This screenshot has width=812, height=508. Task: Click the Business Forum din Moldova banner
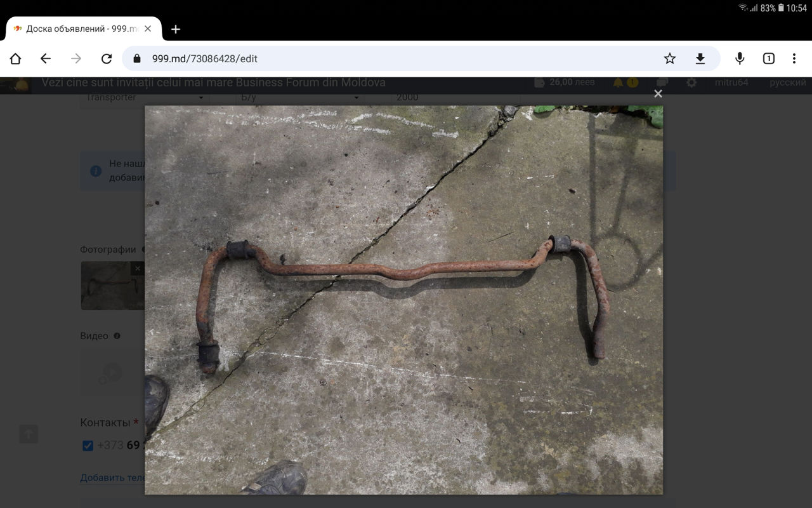pos(213,83)
